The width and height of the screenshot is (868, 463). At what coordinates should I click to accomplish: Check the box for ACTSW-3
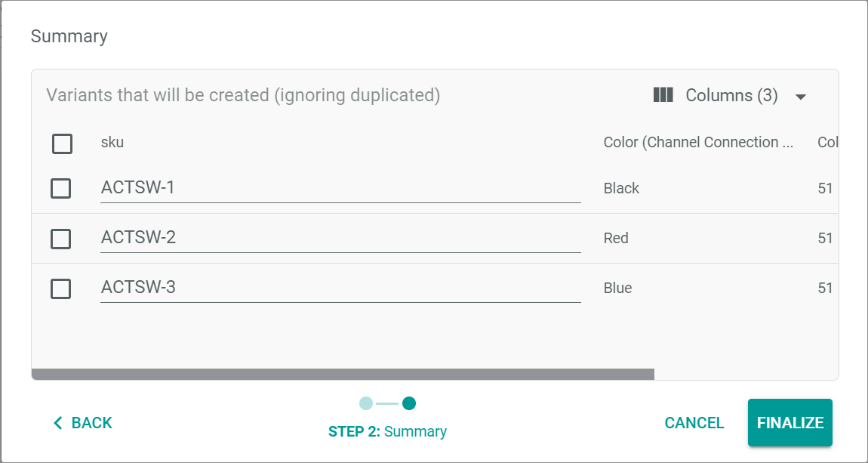tap(61, 289)
